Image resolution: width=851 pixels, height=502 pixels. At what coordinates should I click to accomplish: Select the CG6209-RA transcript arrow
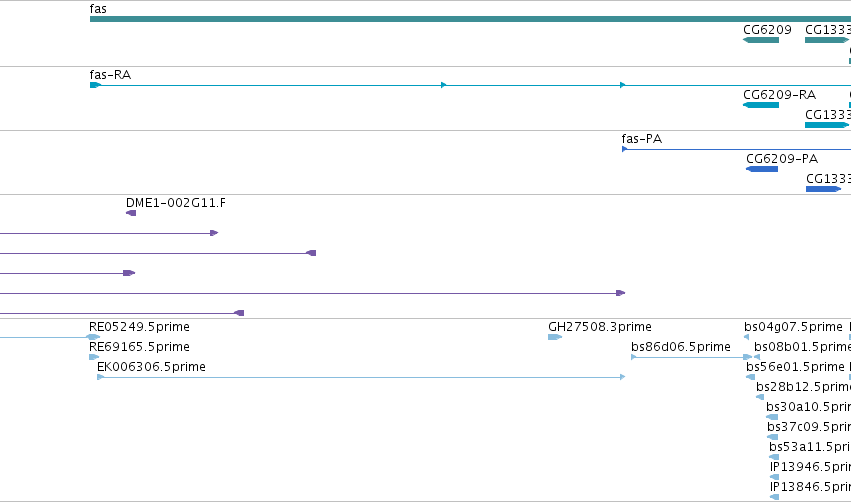(761, 105)
